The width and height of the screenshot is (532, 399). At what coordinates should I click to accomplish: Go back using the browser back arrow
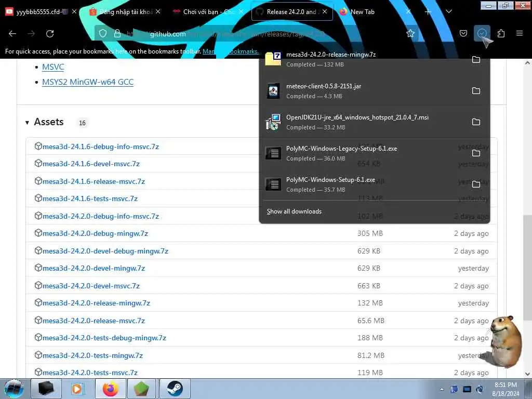pyautogui.click(x=12, y=34)
